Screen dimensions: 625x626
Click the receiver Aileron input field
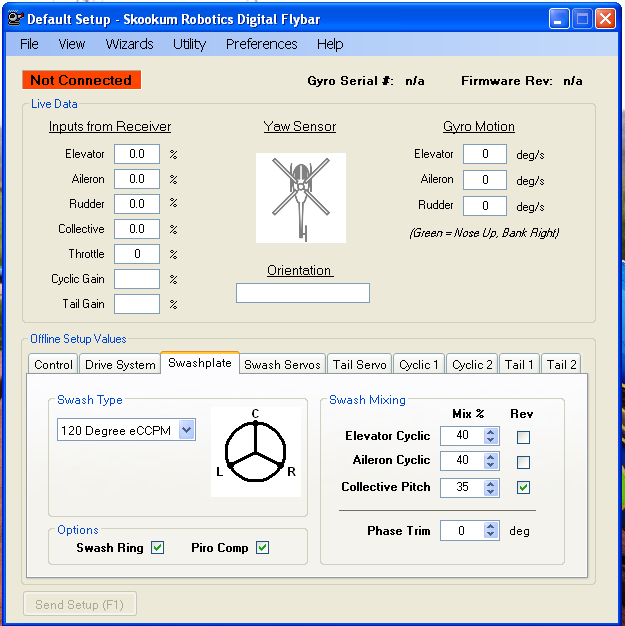(x=137, y=179)
